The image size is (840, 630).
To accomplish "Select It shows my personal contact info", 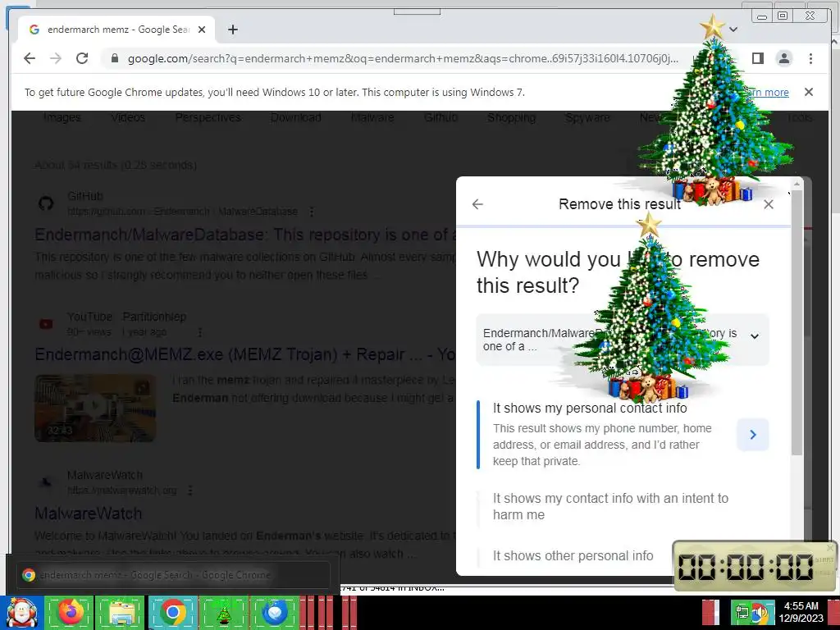I will click(590, 409).
